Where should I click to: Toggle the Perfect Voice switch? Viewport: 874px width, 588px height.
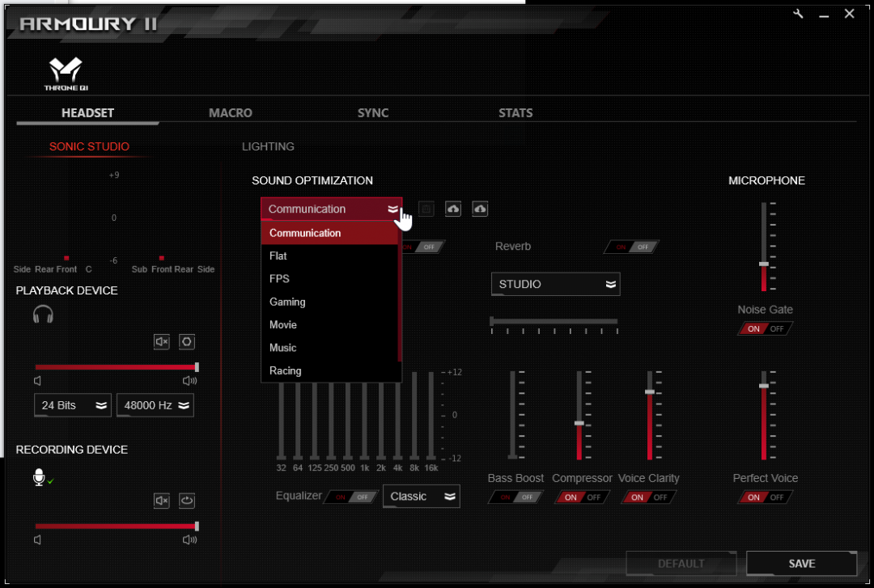pos(765,497)
